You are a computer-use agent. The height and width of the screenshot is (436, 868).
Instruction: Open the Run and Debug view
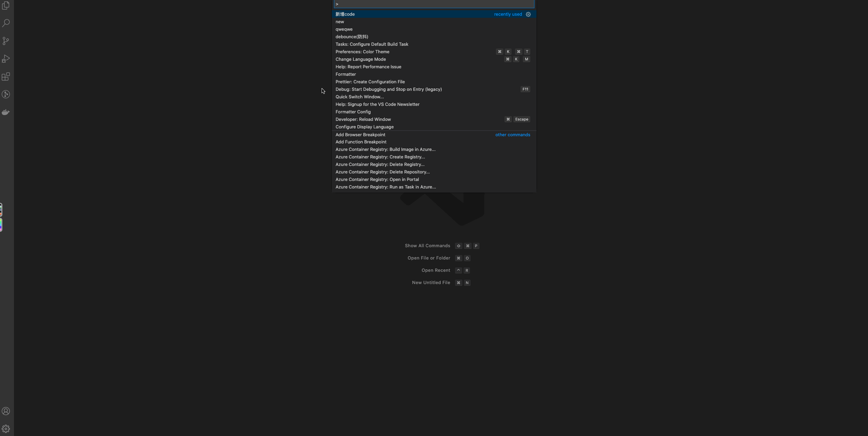click(x=6, y=59)
